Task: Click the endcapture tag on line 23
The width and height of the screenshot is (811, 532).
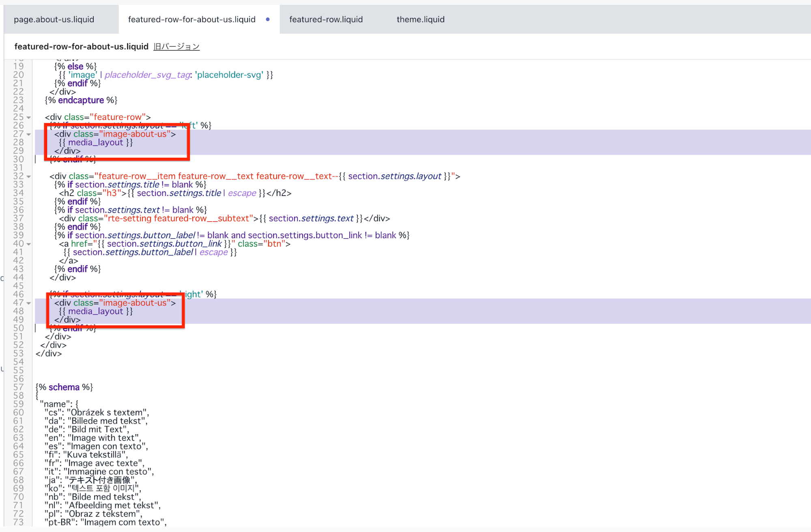Action: [x=81, y=100]
